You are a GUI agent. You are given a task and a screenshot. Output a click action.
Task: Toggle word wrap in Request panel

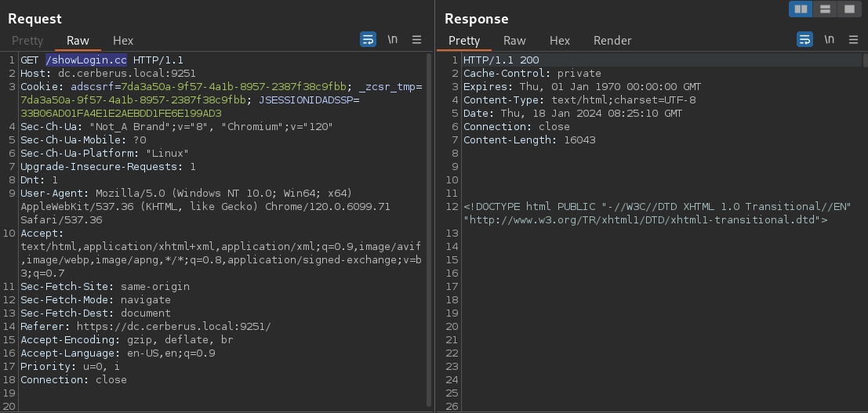point(368,39)
